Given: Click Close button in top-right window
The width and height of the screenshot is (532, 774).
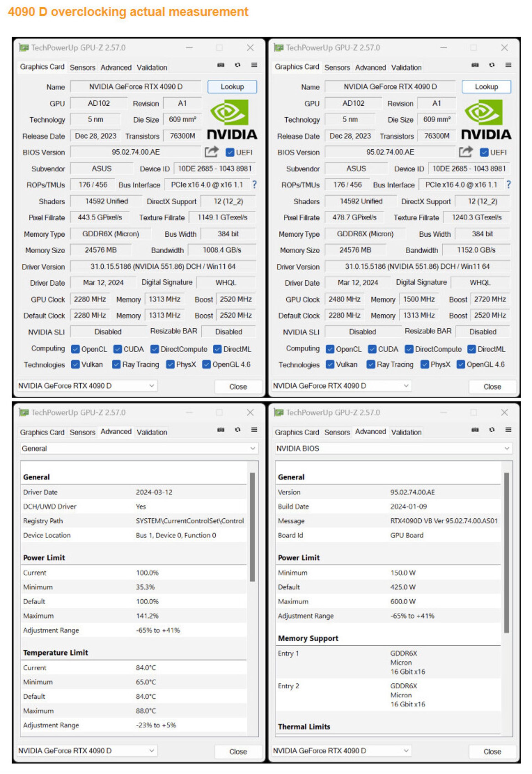Looking at the screenshot, I should click(492, 386).
